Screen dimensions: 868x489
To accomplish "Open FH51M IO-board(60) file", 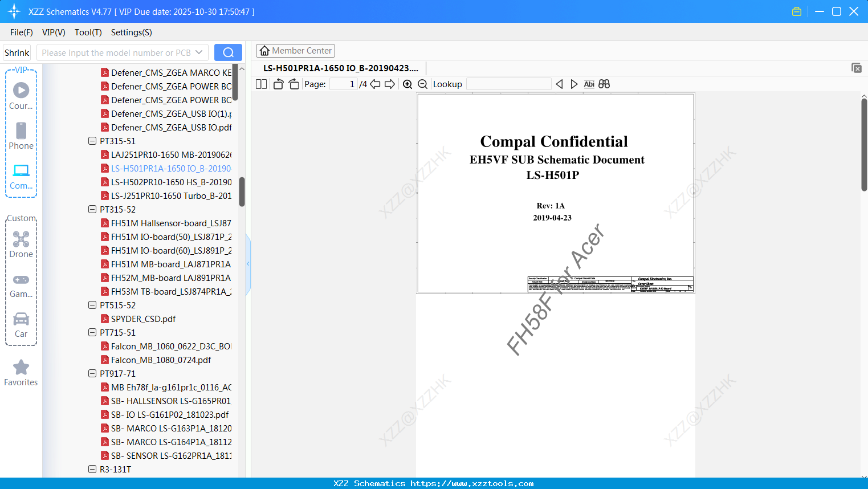I will (x=166, y=250).
